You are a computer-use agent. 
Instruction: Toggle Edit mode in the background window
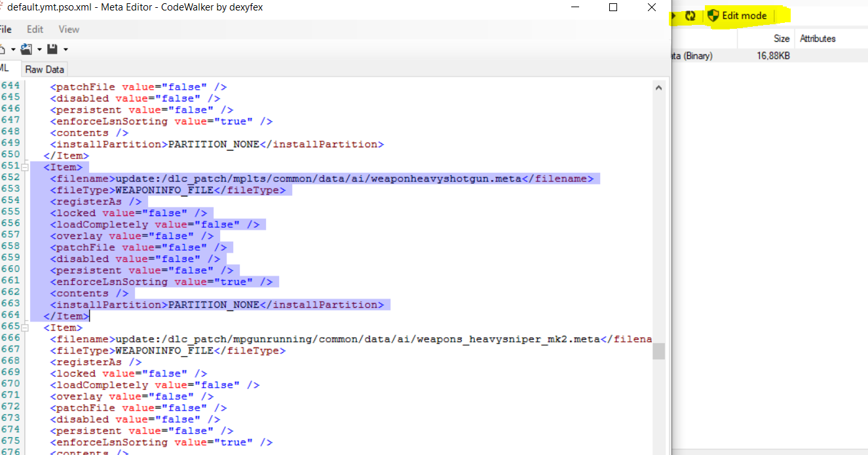737,16
